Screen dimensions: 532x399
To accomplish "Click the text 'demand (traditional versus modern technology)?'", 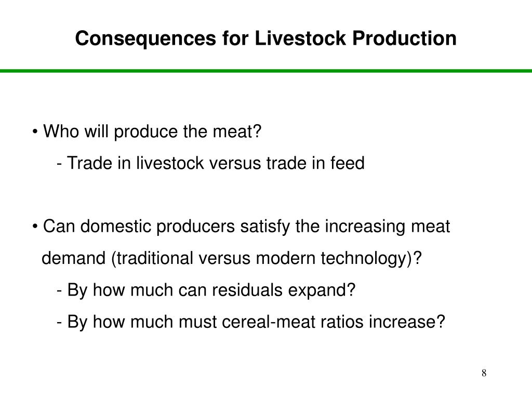I will (x=232, y=258).
